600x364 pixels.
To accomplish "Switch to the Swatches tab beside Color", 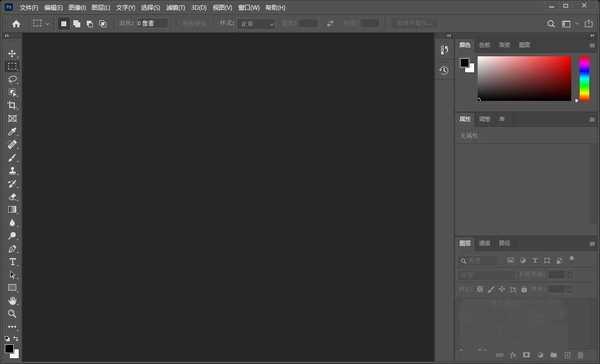I will (x=485, y=45).
